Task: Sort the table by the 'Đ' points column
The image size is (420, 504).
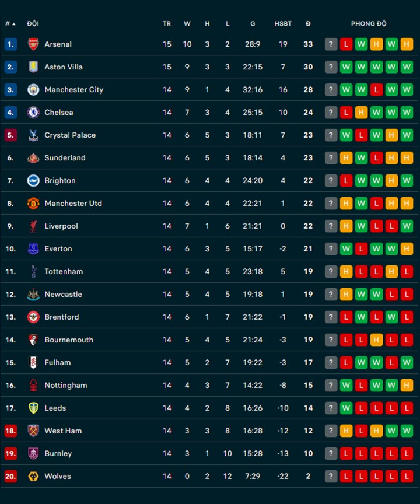Action: [308, 24]
